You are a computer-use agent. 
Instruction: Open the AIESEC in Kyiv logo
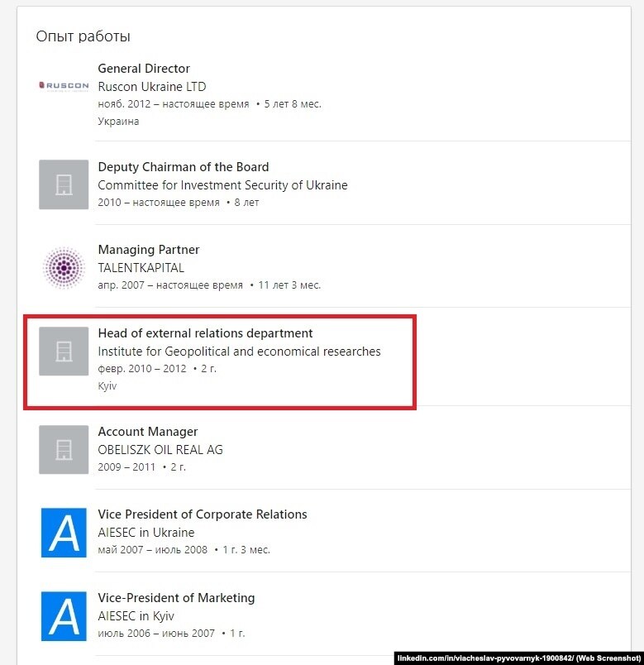point(64,616)
